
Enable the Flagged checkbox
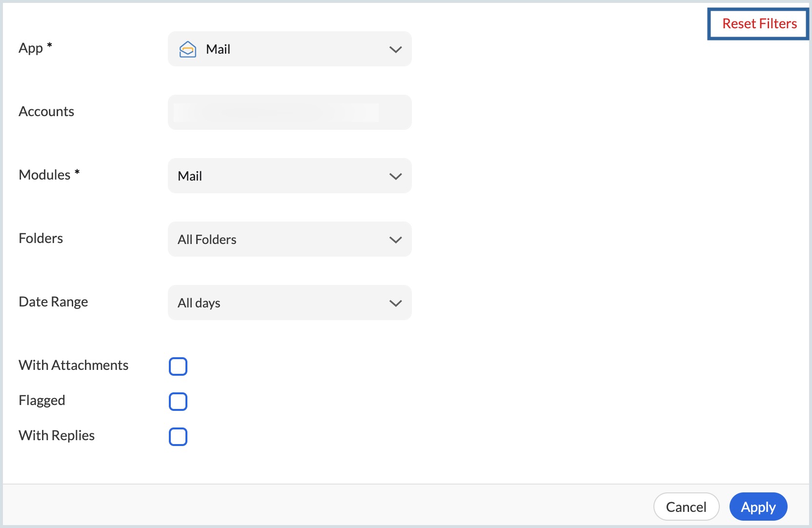[x=178, y=402]
